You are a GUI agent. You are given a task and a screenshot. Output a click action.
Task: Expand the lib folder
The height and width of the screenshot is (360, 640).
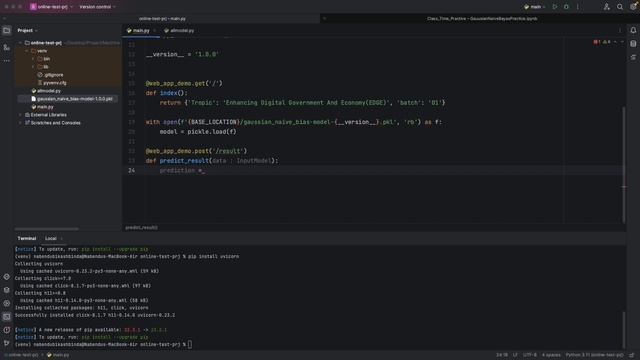(x=33, y=67)
